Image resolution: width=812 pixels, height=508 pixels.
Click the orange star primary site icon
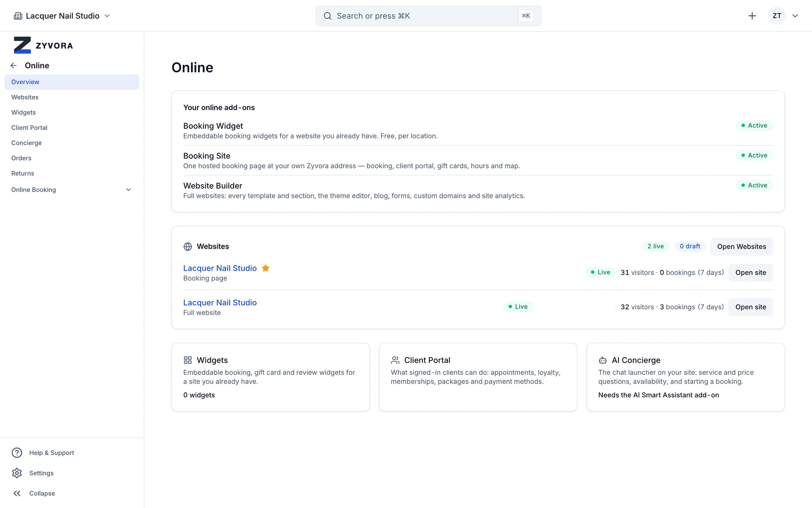tap(266, 268)
